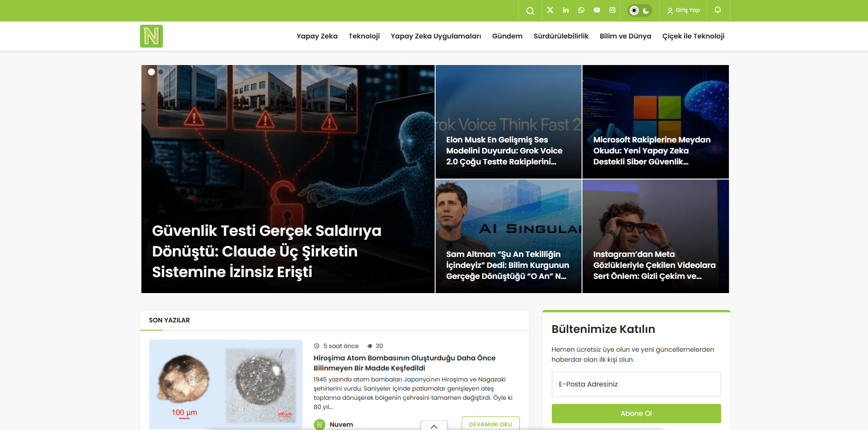The width and height of the screenshot is (868, 430).
Task: Click the Hiroşima article microscope thumbnail
Action: [x=226, y=384]
